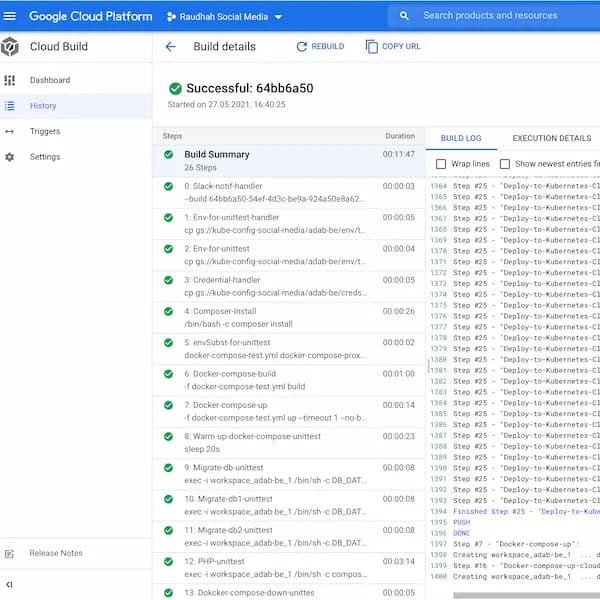This screenshot has height=600, width=600.
Task: Enable the Wrap lines checkbox
Action: click(x=441, y=164)
